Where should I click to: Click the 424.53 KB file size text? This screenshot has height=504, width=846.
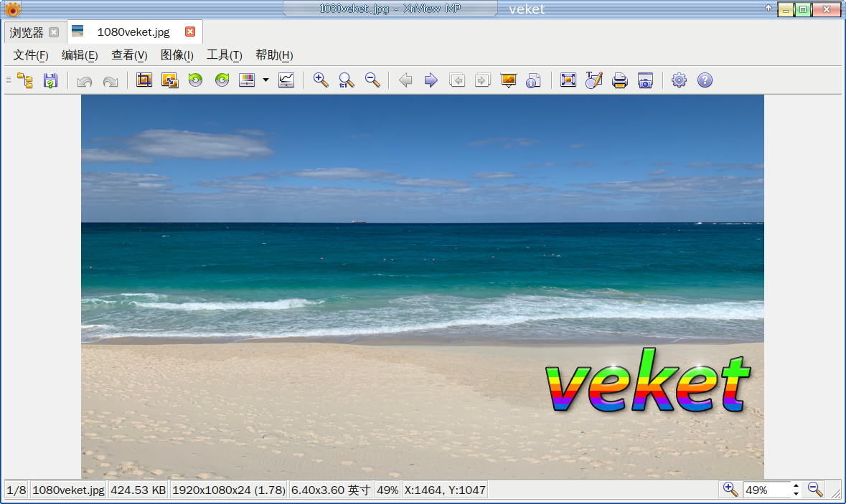click(138, 490)
